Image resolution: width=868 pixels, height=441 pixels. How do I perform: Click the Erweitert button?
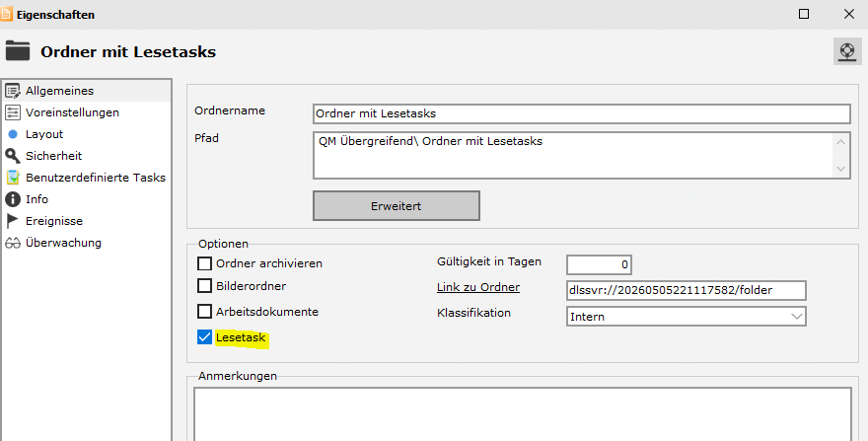click(397, 205)
